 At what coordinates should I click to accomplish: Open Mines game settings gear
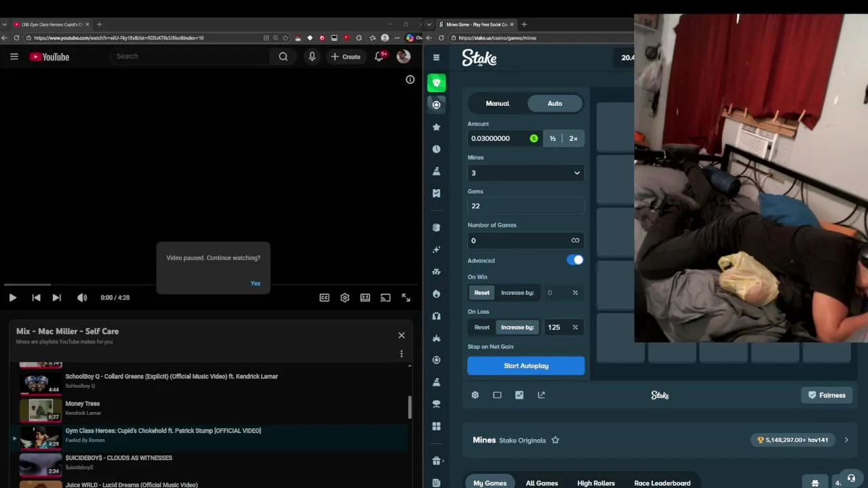pyautogui.click(x=475, y=395)
